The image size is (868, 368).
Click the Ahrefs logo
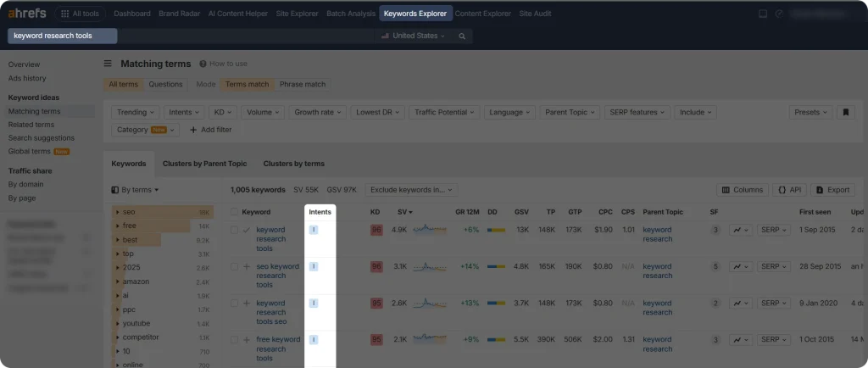[27, 14]
